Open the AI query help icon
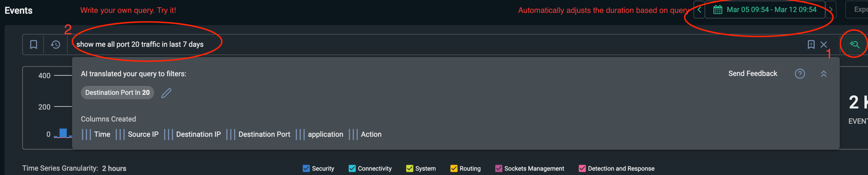This screenshot has height=175, width=868. [800, 74]
